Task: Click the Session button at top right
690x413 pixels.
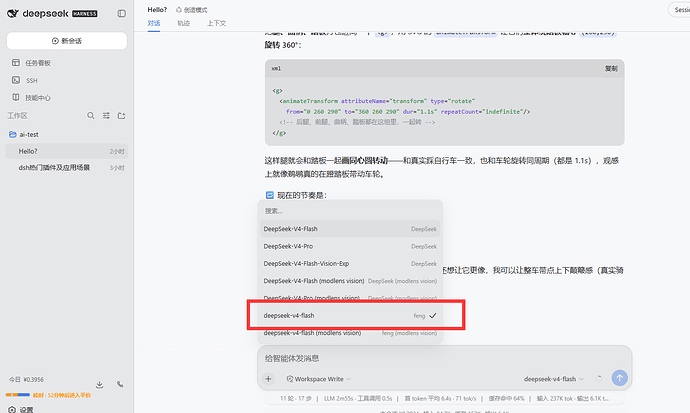Action: [x=679, y=10]
